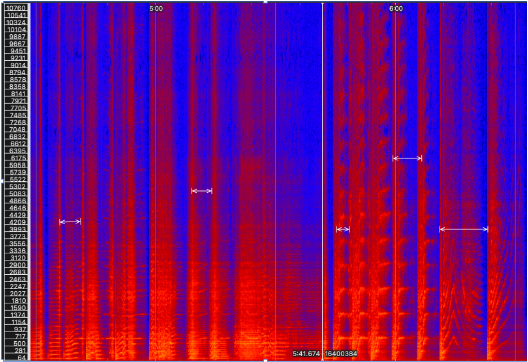The image size is (528, 362).
Task: Click the measurement arrow near 4209 Hz
Action: pos(70,222)
